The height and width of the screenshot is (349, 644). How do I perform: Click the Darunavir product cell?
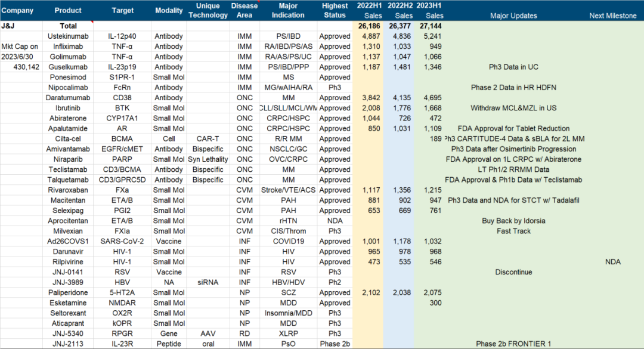pos(68,252)
